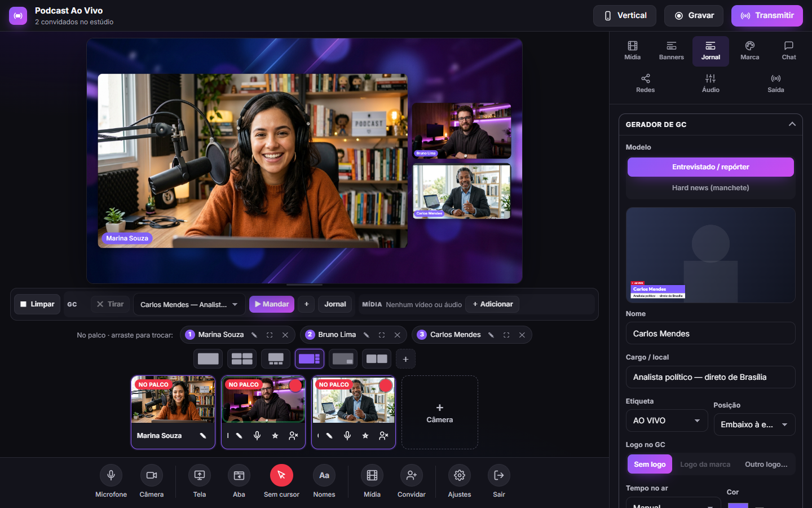
Task: Edit Marina Souza's name on her camera card
Action: tap(203, 436)
